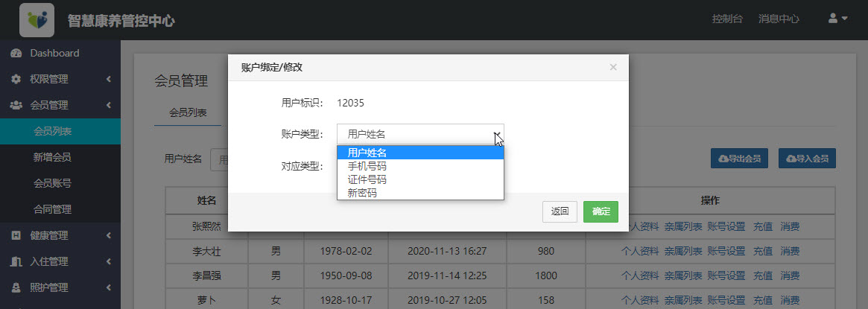Select 手机号码 option in dropdown list

420,166
